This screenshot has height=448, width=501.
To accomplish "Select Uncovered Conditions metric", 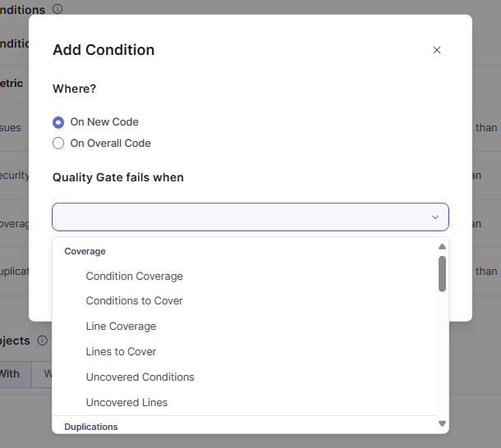I will point(140,377).
